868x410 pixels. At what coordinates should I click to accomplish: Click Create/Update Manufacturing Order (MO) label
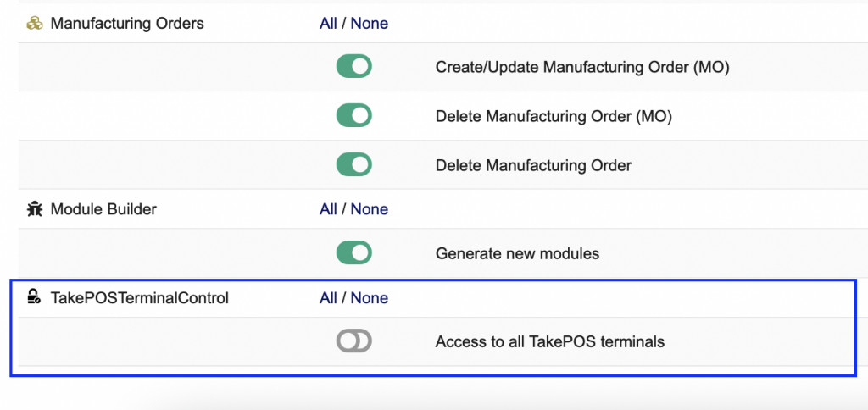(582, 68)
